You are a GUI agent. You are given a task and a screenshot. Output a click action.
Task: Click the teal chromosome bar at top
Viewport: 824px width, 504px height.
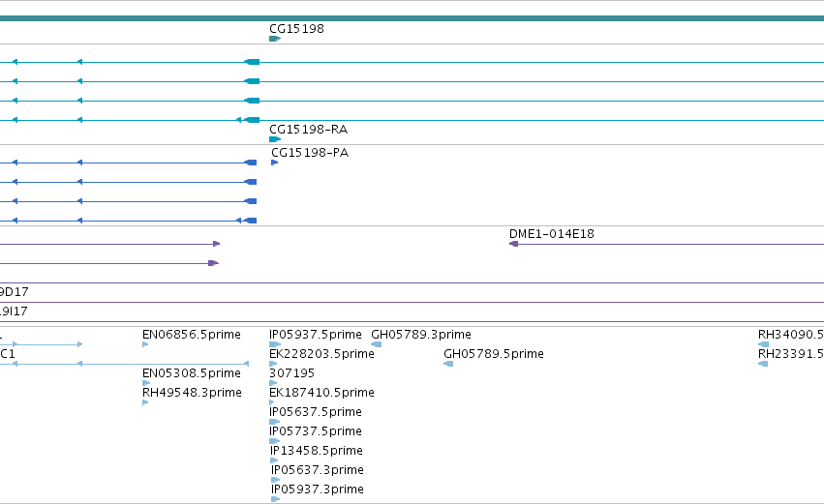pos(412,18)
